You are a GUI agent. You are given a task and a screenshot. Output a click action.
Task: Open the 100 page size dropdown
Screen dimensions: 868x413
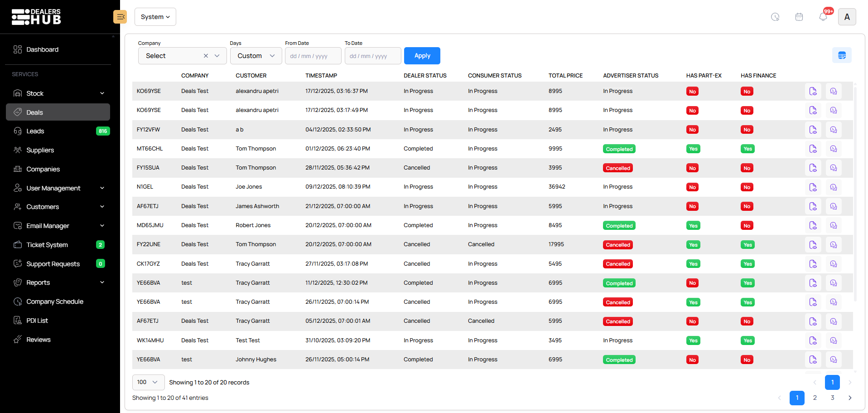pyautogui.click(x=148, y=382)
